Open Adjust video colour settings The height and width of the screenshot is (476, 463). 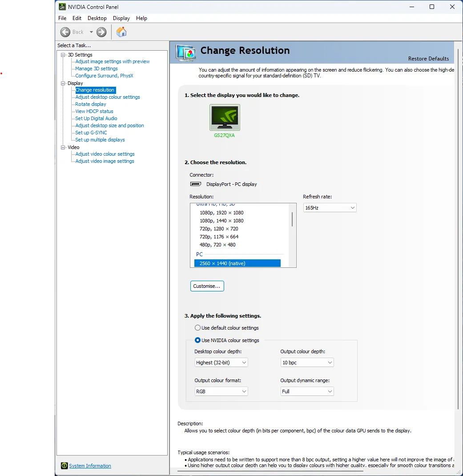(105, 154)
